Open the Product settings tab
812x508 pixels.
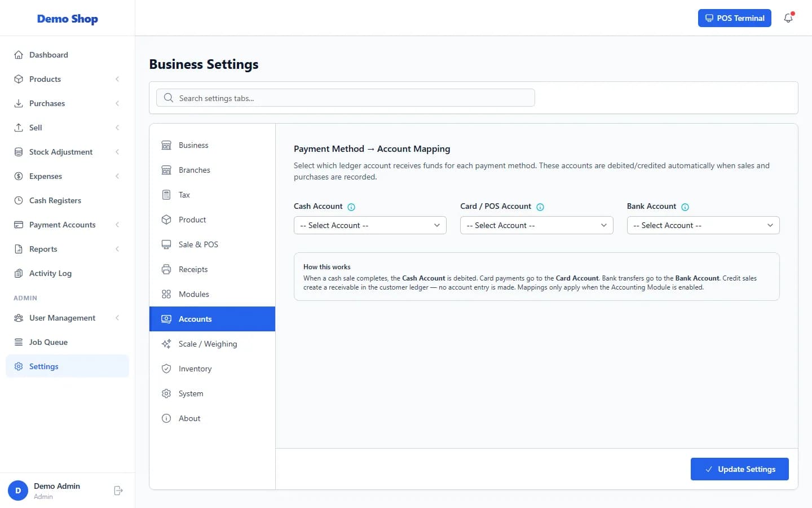coord(212,220)
